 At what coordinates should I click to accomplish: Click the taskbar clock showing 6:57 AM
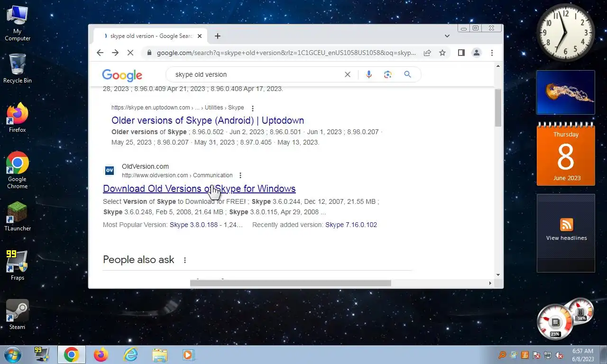pos(583,355)
